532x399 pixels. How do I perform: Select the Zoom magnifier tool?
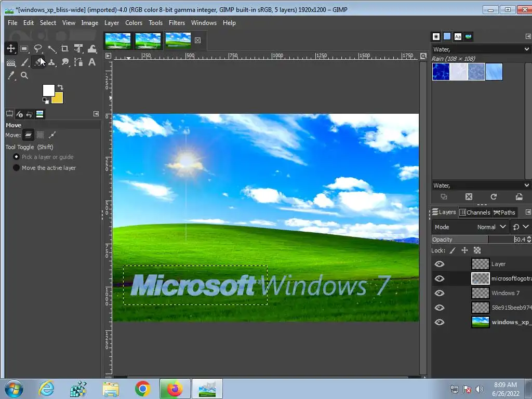pyautogui.click(x=24, y=75)
